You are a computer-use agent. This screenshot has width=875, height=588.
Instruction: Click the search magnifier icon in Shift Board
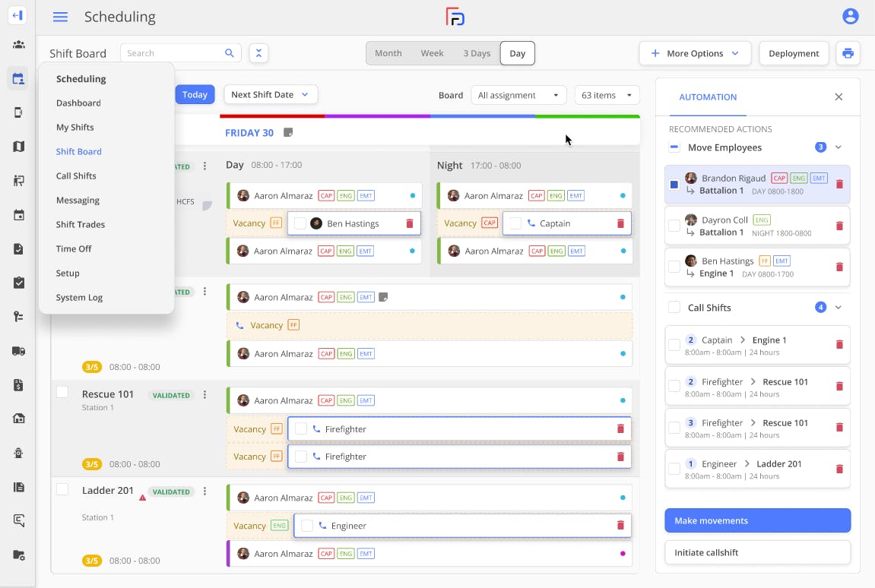point(229,53)
